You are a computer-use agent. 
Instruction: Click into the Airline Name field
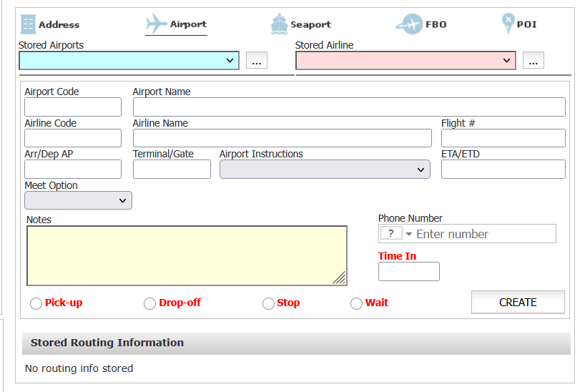pyautogui.click(x=282, y=138)
